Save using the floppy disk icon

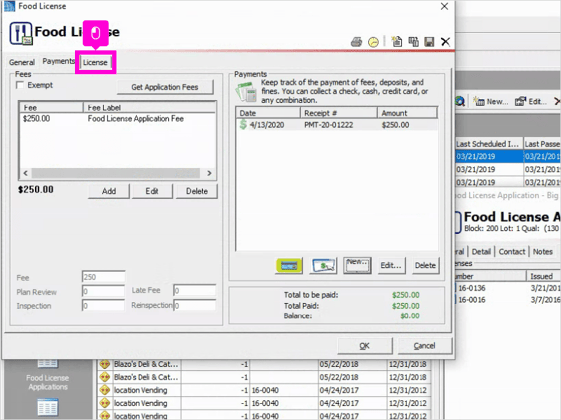point(429,42)
